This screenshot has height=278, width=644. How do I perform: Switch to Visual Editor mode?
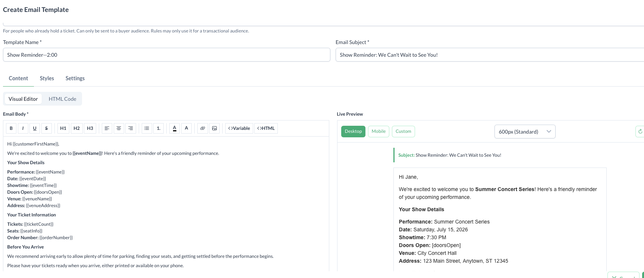(23, 99)
